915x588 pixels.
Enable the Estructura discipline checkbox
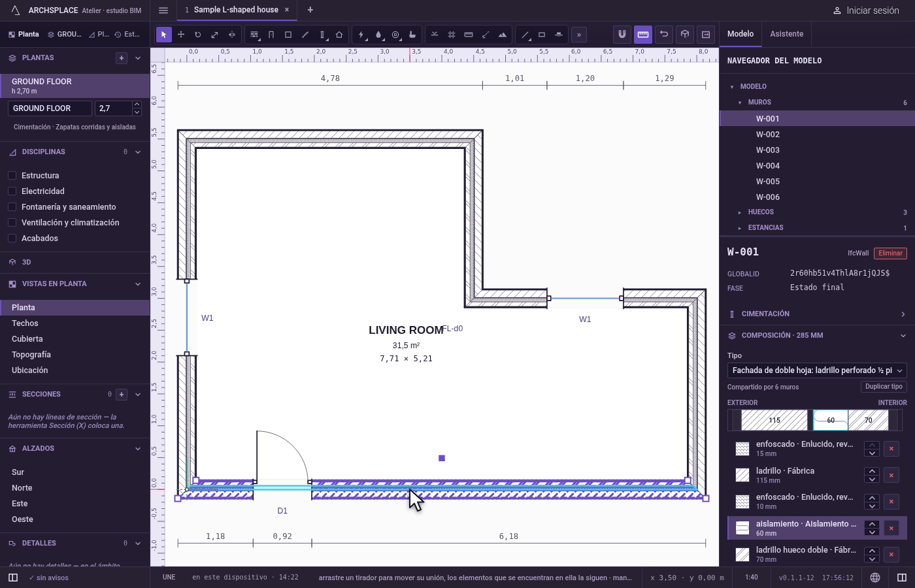12,175
